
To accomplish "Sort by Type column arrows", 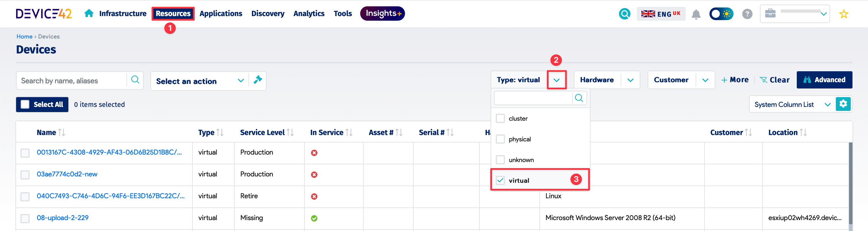I will [220, 132].
